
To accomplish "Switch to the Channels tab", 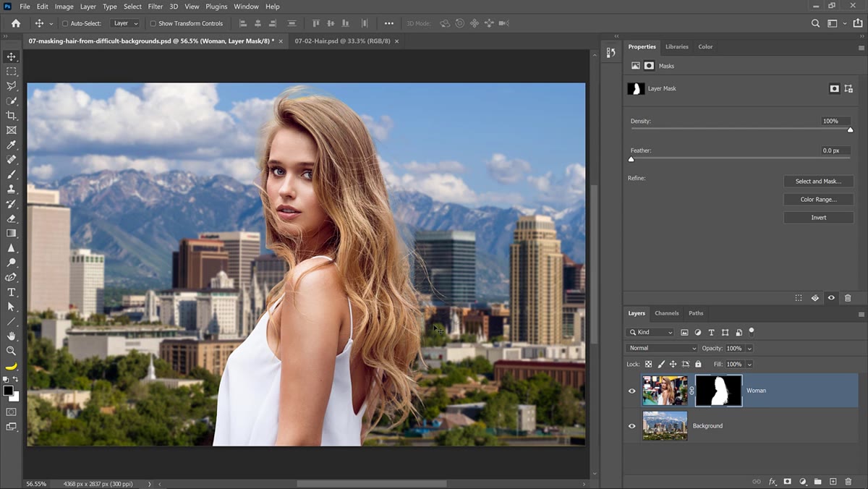I will tap(666, 313).
